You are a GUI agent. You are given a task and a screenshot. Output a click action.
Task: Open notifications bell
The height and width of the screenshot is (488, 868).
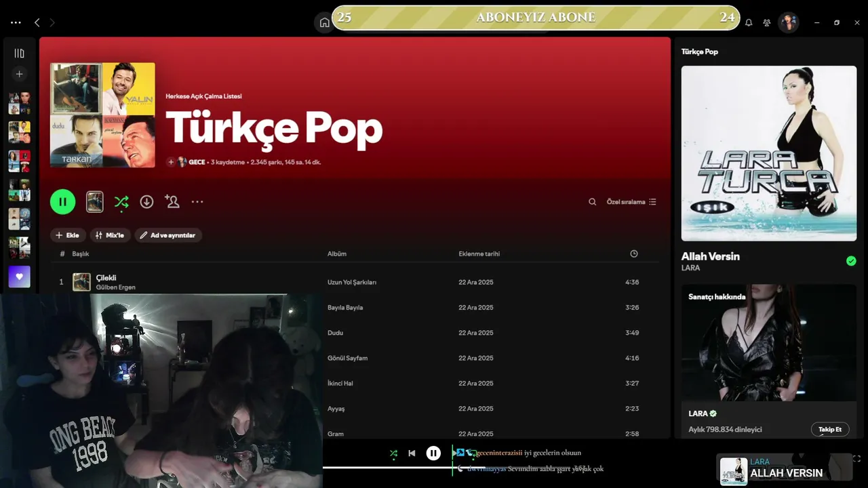click(749, 22)
